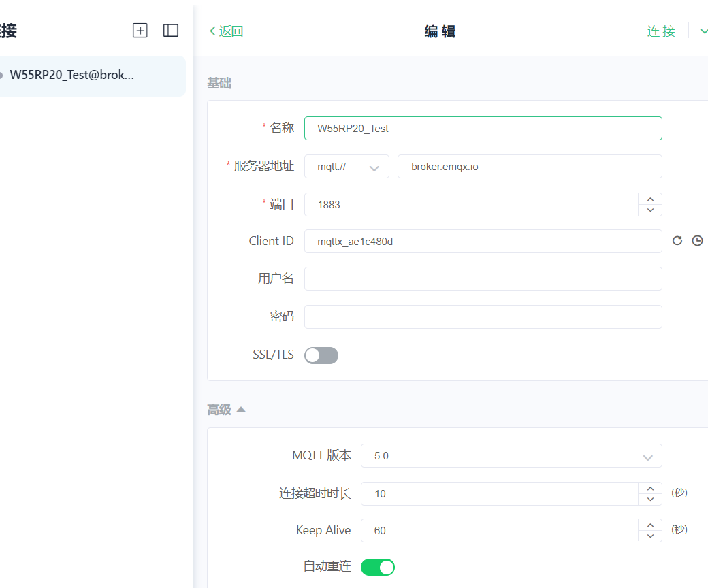The image size is (708, 588).
Task: Collapse the 高级 advanced section
Action: [226, 410]
